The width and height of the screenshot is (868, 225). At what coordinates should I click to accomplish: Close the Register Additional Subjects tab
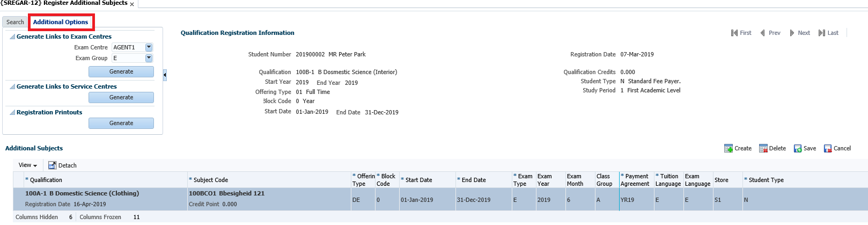point(132,4)
